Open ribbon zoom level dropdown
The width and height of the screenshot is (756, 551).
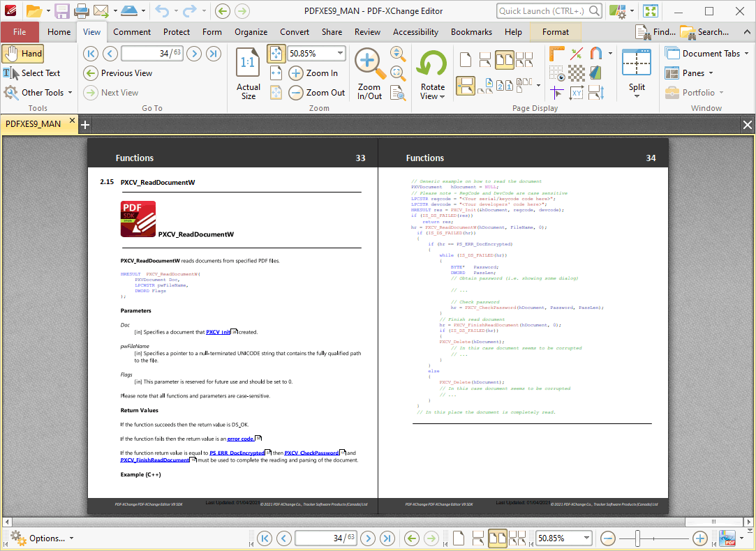point(340,54)
